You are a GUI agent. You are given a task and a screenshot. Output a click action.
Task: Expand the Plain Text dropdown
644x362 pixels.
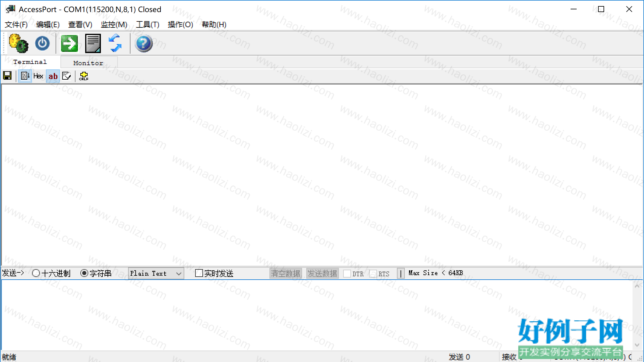click(x=156, y=273)
